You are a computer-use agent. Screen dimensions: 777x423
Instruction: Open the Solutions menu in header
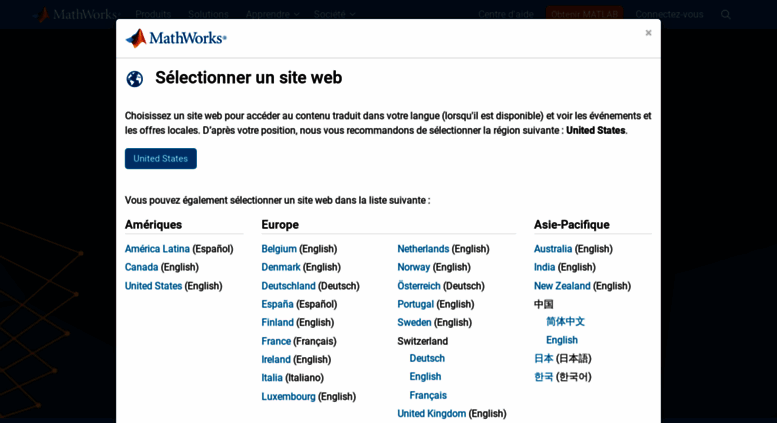pos(208,14)
